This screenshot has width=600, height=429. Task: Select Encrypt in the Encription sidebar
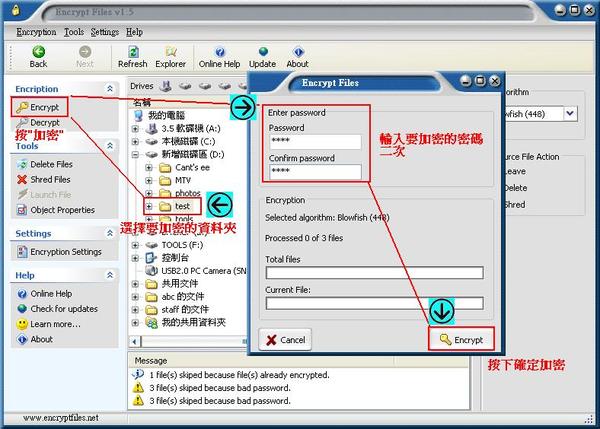tap(39, 107)
